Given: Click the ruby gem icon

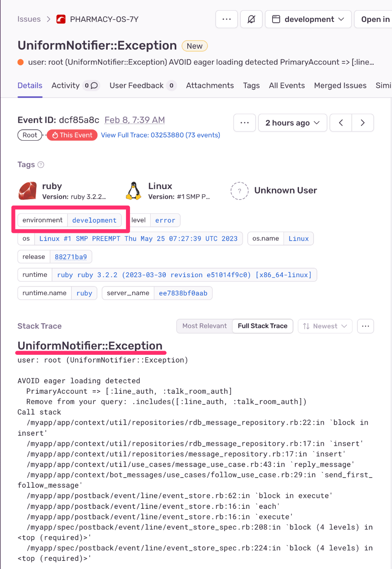Looking at the screenshot, I should click(28, 191).
